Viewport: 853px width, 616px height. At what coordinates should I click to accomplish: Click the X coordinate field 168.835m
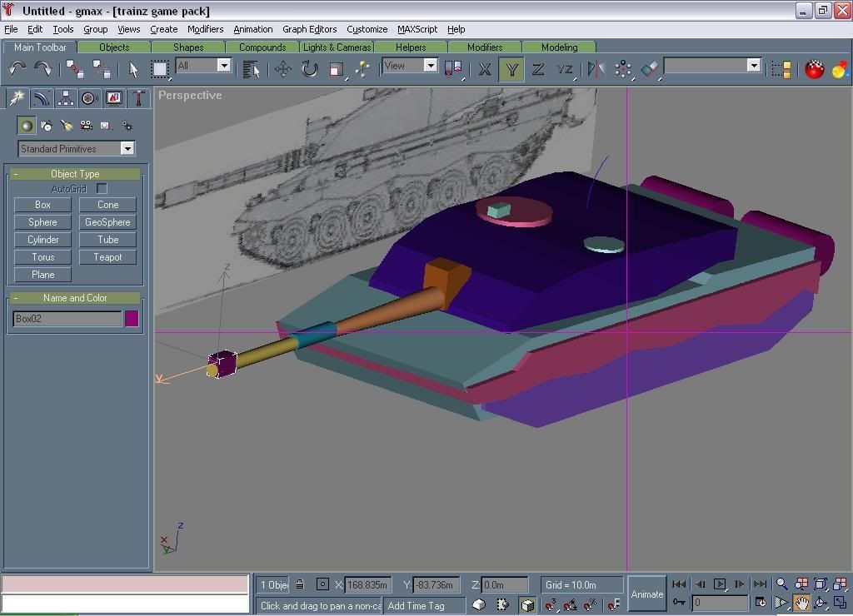tap(367, 585)
